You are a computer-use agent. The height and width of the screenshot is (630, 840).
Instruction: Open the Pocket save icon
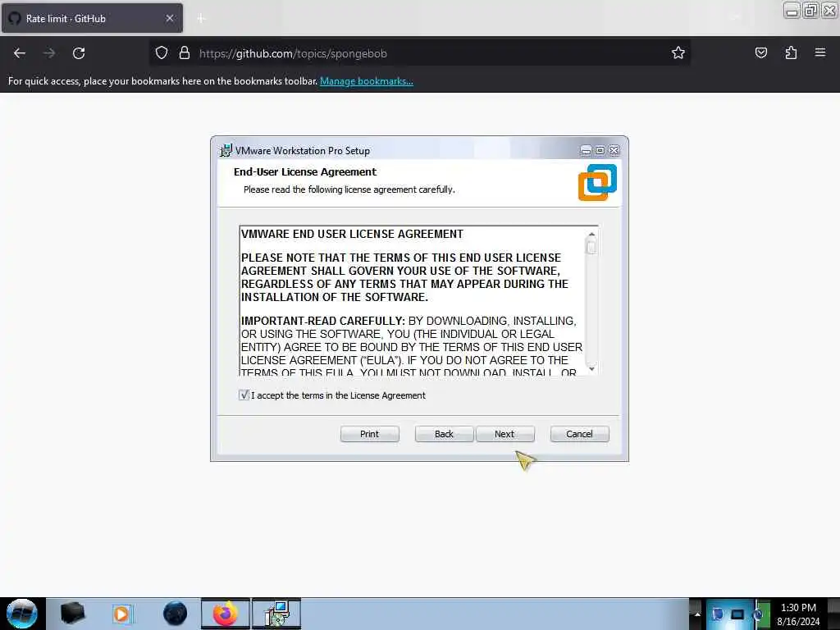(760, 52)
